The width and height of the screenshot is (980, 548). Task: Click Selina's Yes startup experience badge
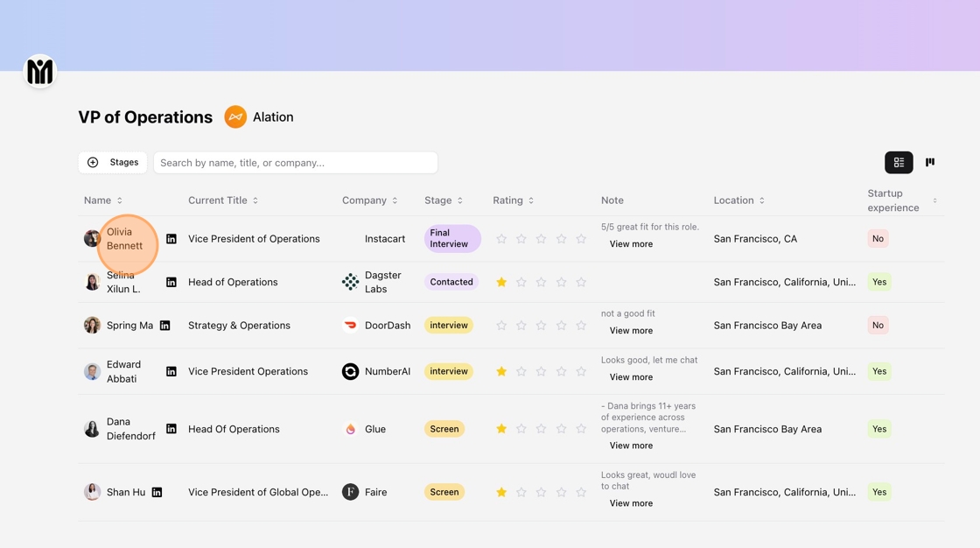[x=879, y=282]
